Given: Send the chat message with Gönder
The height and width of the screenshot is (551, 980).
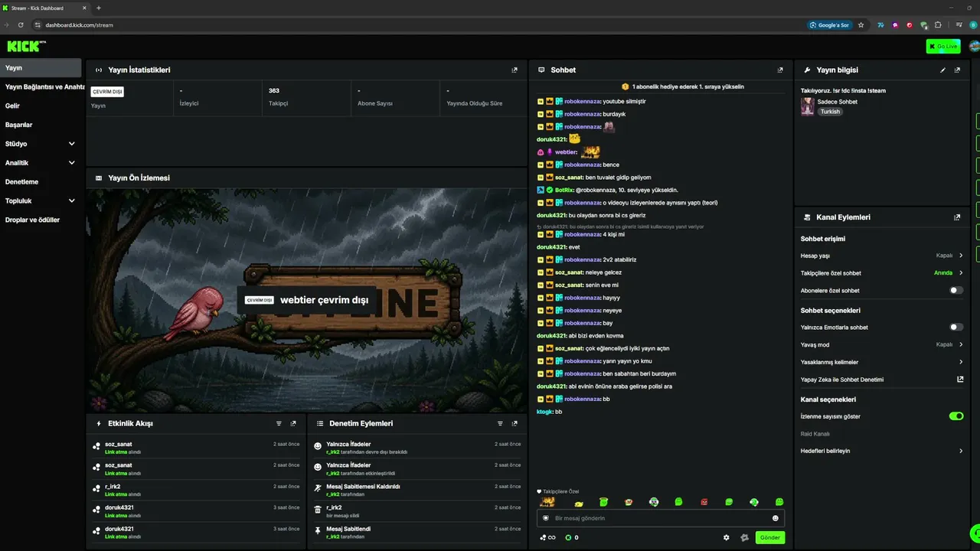Looking at the screenshot, I should [769, 537].
